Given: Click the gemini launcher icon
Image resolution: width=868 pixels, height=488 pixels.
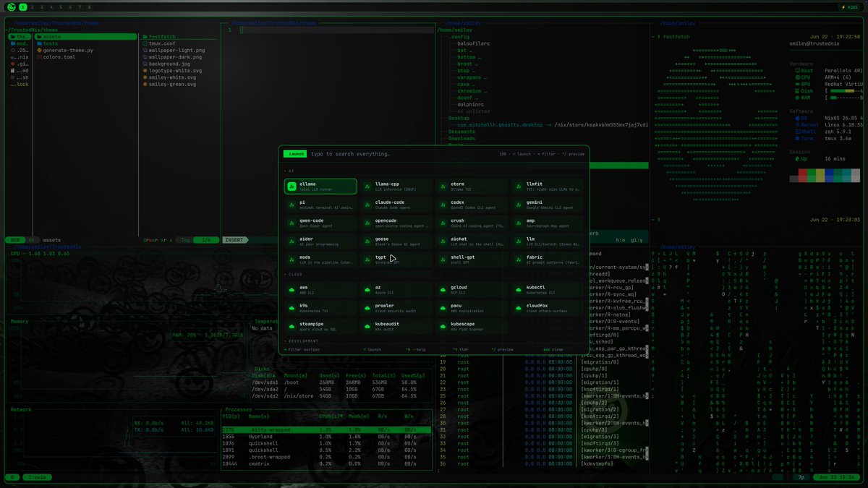Looking at the screenshot, I should (519, 205).
